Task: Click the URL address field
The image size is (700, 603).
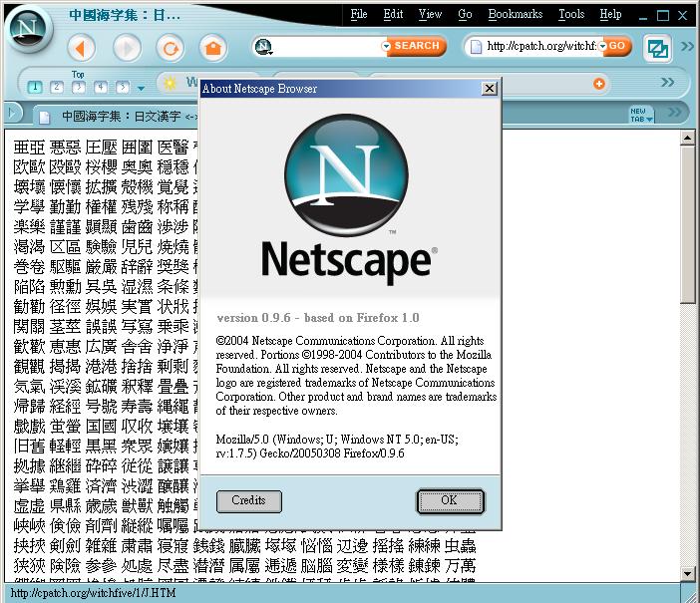Action: coord(541,46)
